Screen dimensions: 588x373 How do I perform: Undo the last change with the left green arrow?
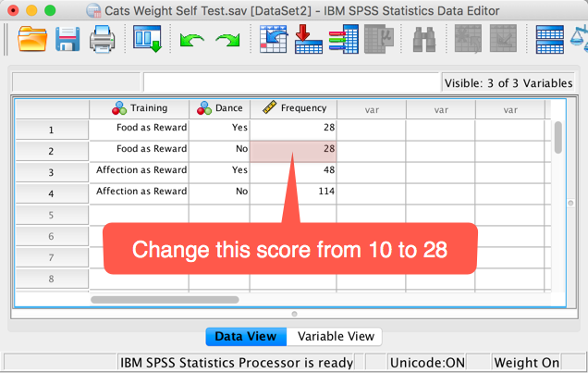tap(191, 40)
